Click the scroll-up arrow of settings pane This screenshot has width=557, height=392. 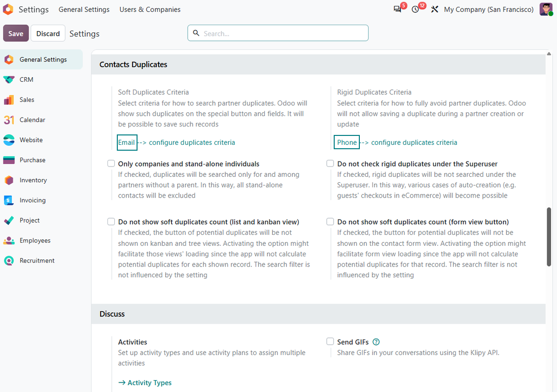[549, 54]
